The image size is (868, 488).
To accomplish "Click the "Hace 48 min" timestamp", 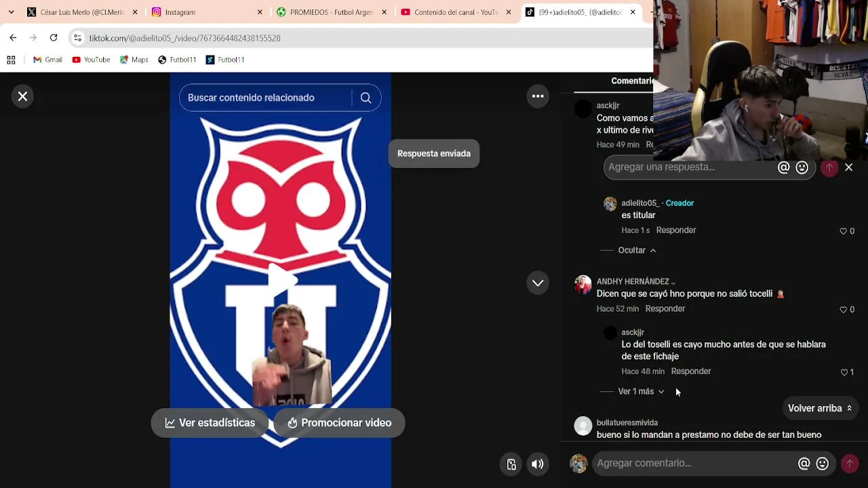I will [643, 371].
